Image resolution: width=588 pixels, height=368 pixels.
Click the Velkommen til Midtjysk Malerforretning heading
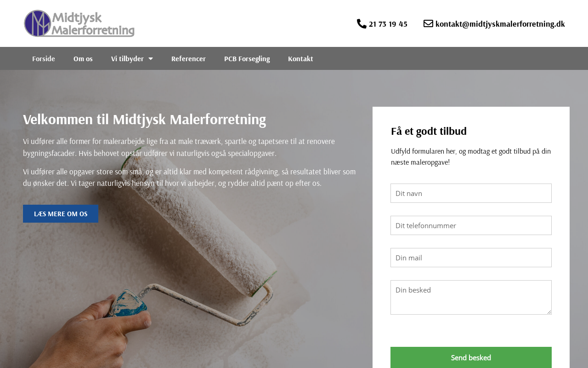pos(145,119)
